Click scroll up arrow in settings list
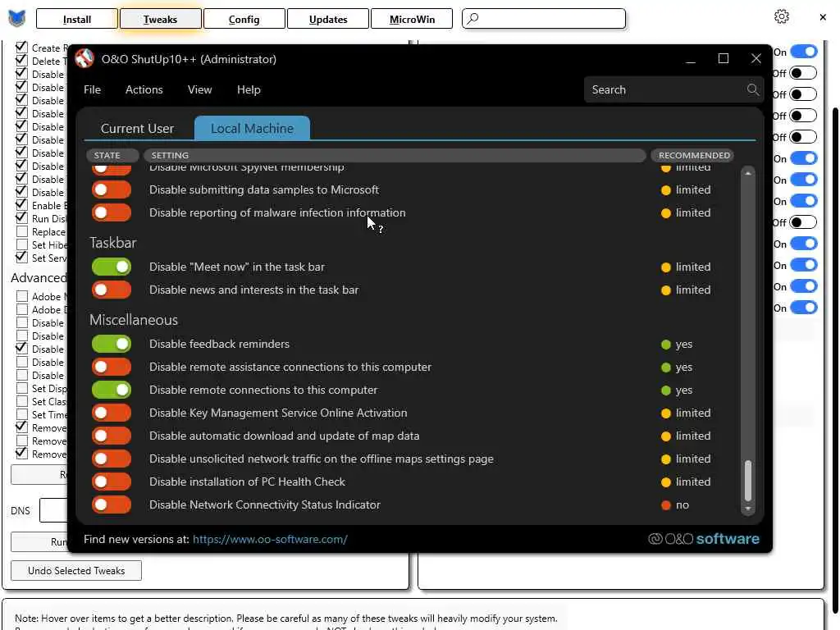 pos(748,173)
